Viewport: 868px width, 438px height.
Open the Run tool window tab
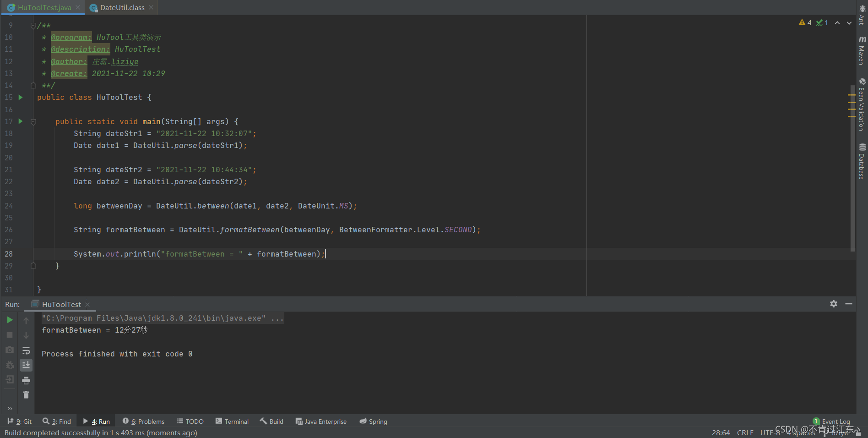(97, 422)
